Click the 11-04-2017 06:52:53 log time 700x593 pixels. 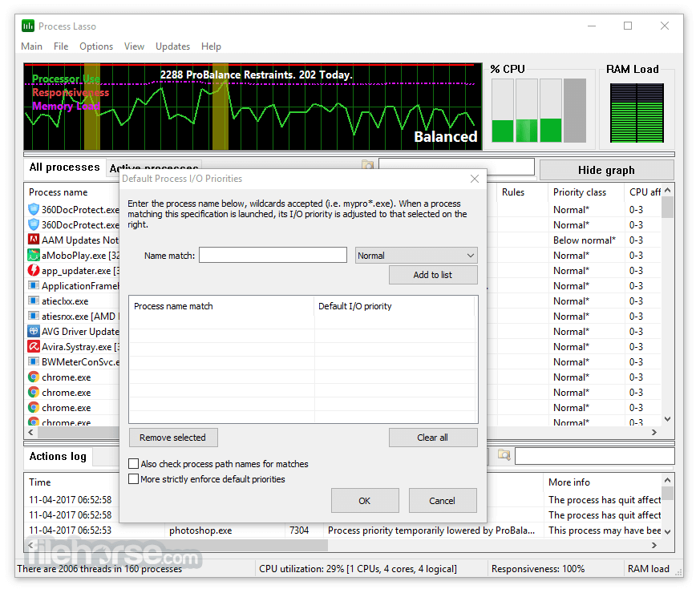[70, 530]
